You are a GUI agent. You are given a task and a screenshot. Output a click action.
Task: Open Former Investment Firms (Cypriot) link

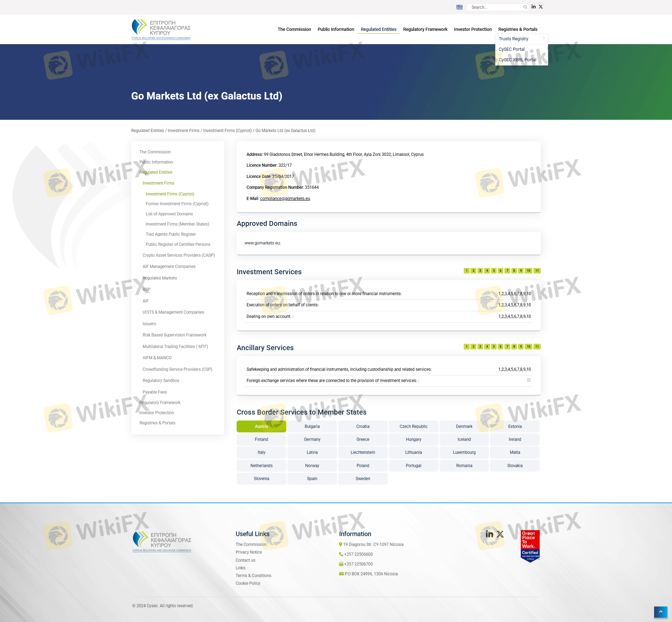pos(177,204)
